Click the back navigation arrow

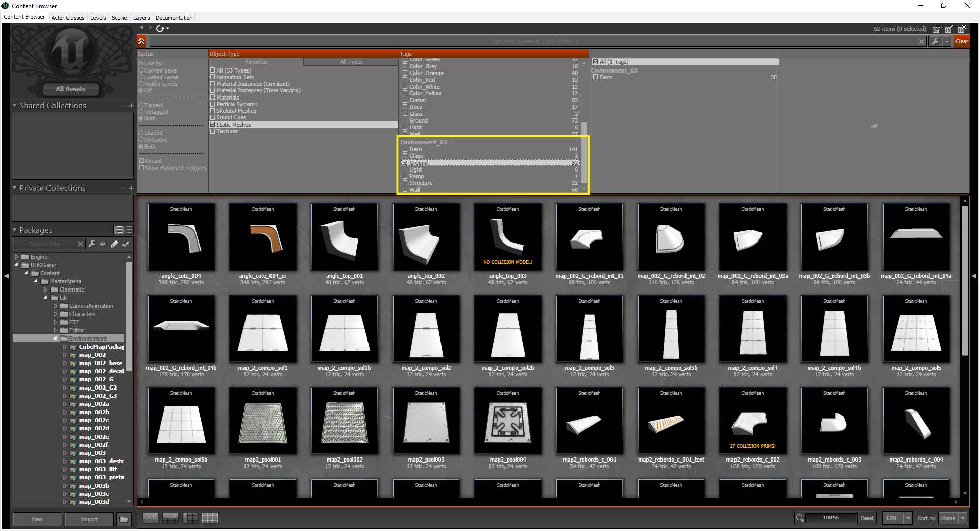(x=141, y=28)
